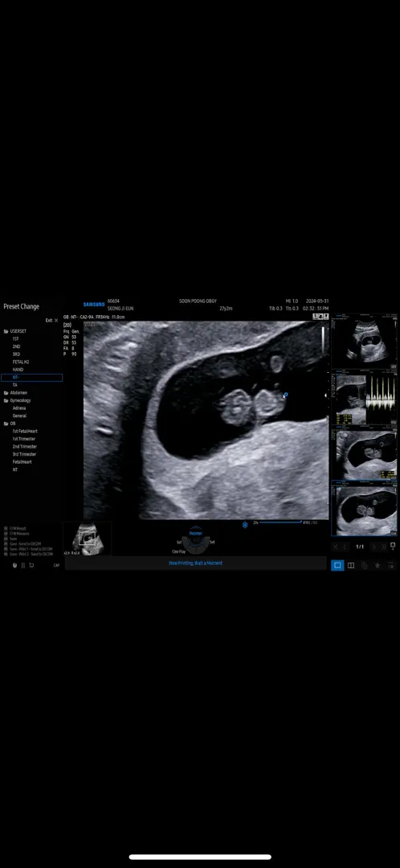Click the Pointer trackball label

tap(196, 533)
